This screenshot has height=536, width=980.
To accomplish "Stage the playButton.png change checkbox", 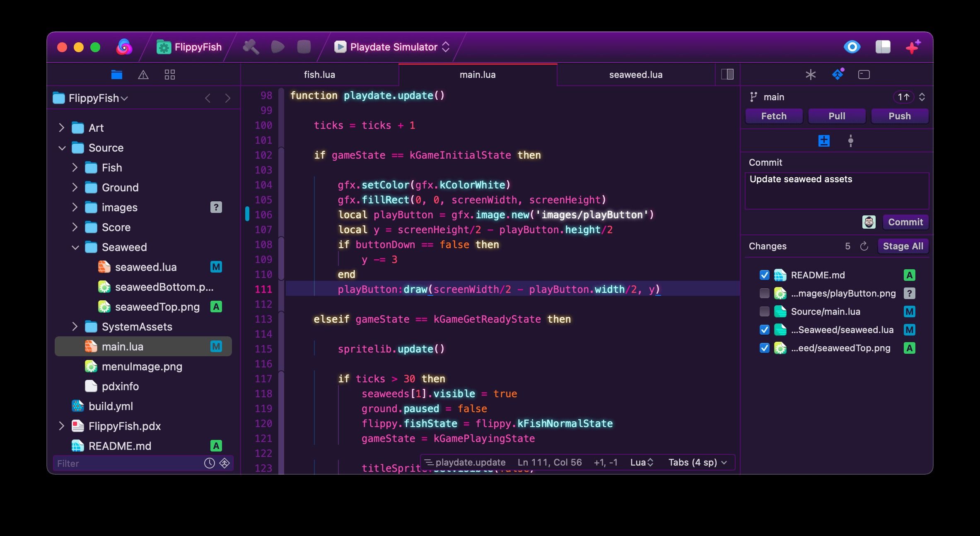I will point(765,293).
